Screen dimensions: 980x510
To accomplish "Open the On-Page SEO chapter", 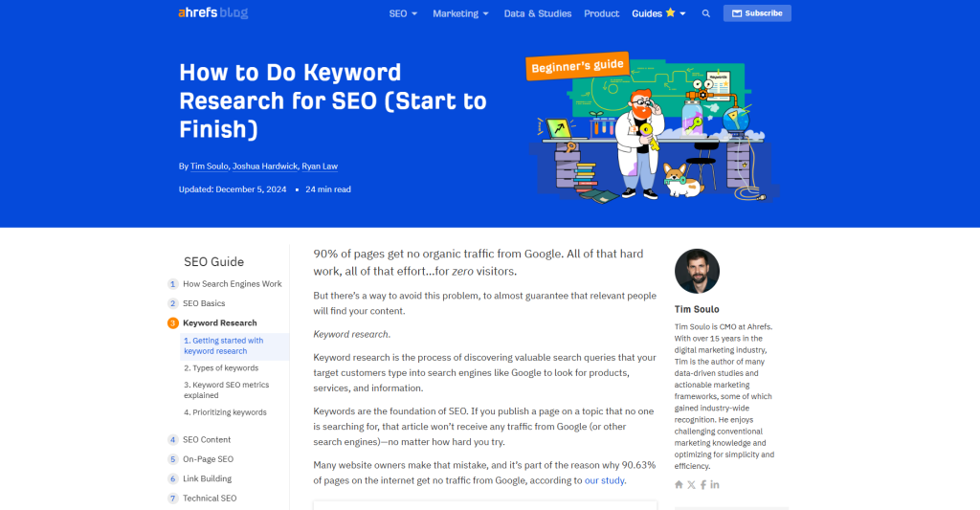I will click(208, 459).
